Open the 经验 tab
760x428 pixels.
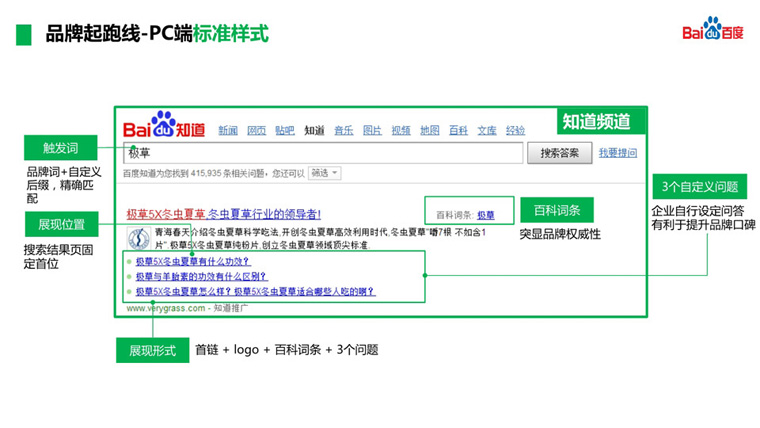515,130
